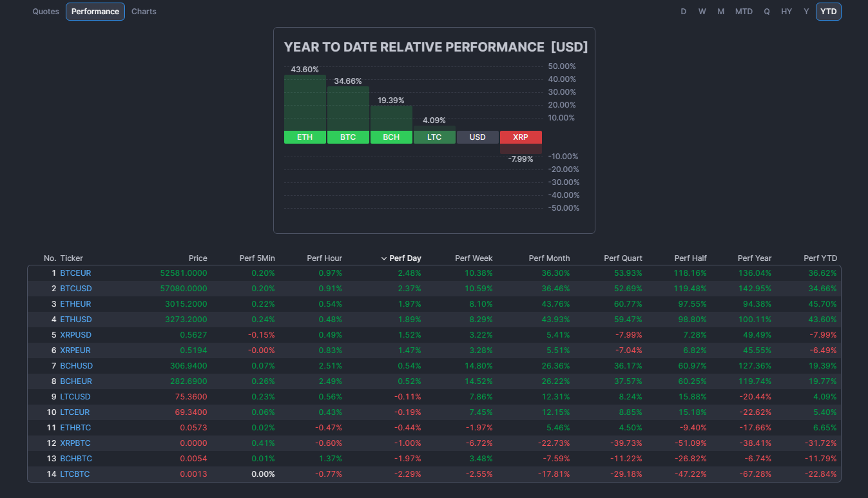
Task: Sort table by Price column header
Action: [x=198, y=258]
